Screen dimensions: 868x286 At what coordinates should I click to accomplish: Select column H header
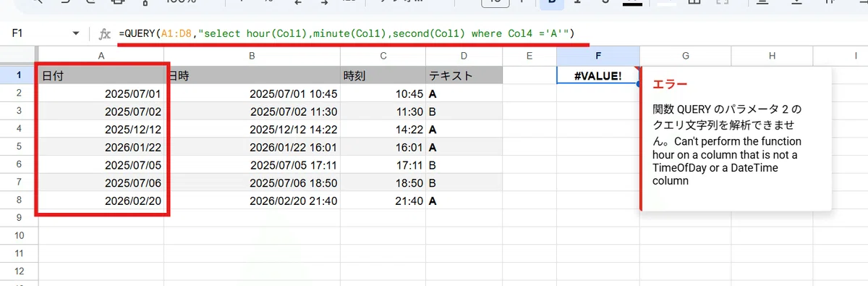coord(772,56)
